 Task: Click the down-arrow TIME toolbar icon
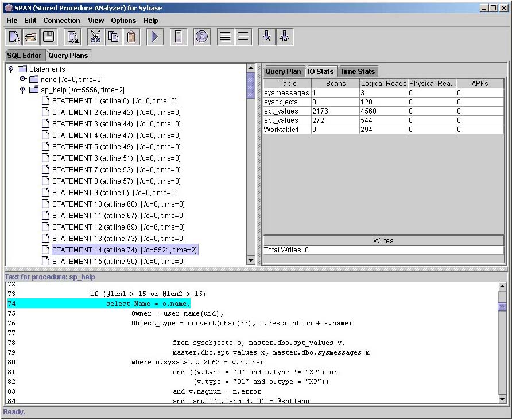(285, 37)
